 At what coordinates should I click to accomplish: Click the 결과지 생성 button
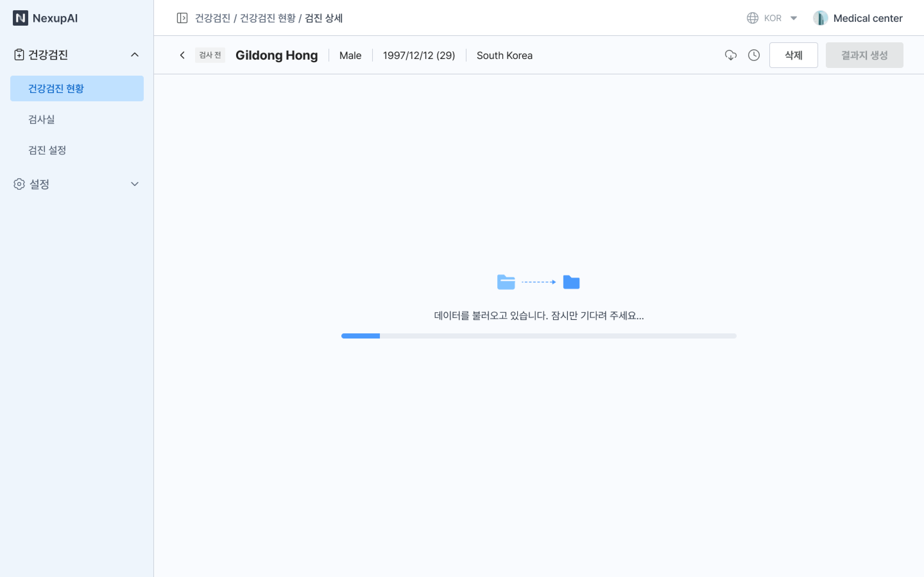864,55
